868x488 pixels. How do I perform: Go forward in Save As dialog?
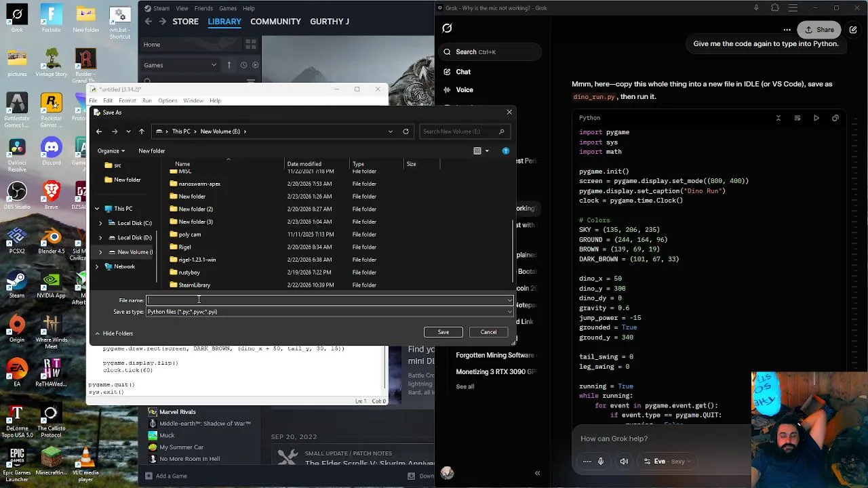[114, 131]
